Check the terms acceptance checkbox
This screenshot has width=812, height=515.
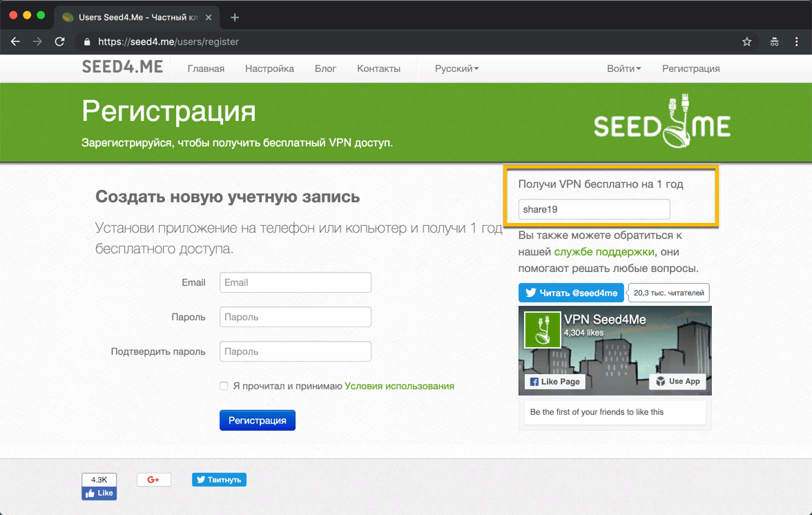pyautogui.click(x=224, y=386)
